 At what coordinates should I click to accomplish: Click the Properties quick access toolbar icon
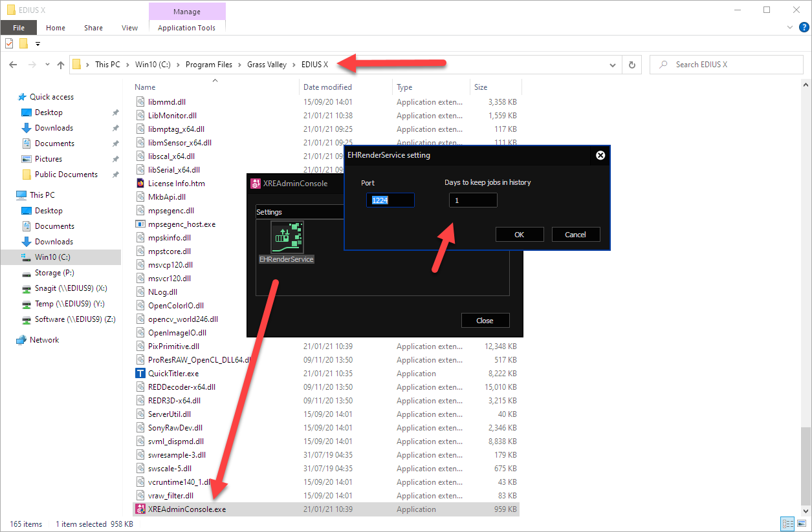point(9,44)
